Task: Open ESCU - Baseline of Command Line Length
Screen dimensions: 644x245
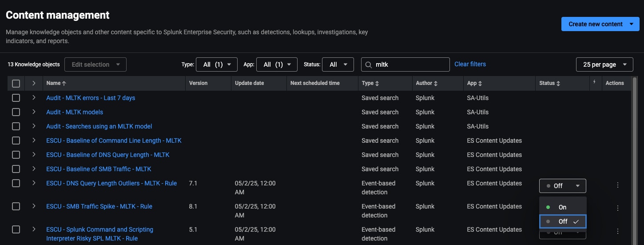Action: [114, 141]
